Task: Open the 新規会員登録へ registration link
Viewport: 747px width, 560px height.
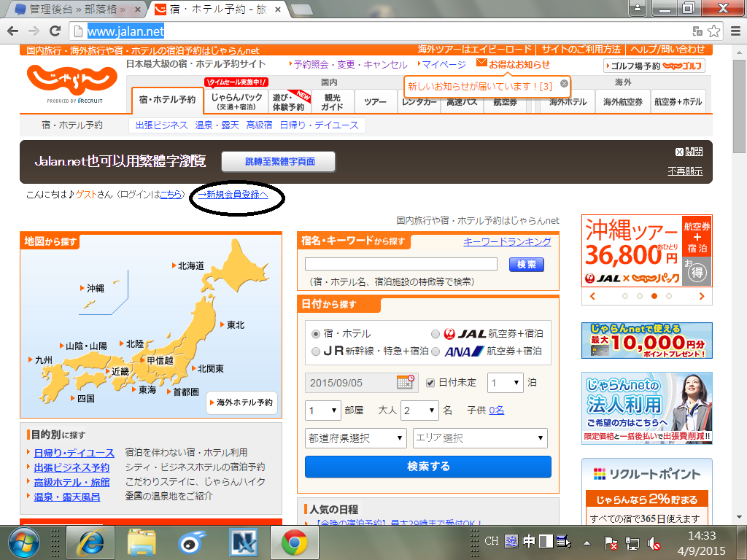Action: [x=233, y=194]
